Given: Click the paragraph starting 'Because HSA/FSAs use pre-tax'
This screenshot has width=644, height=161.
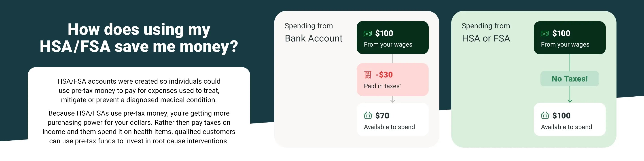Looking at the screenshot, I should [139, 127].
